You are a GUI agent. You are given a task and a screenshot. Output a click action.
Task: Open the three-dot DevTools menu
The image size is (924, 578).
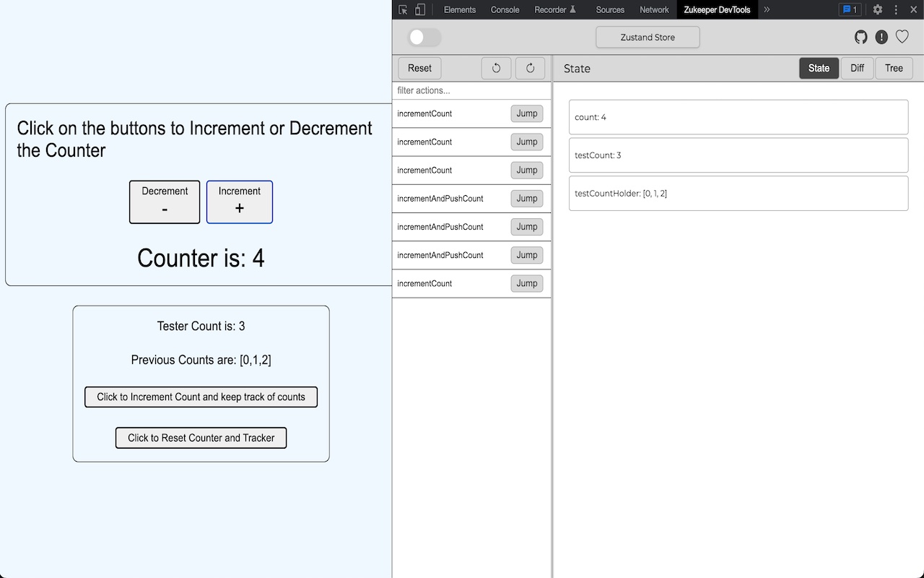[895, 9]
